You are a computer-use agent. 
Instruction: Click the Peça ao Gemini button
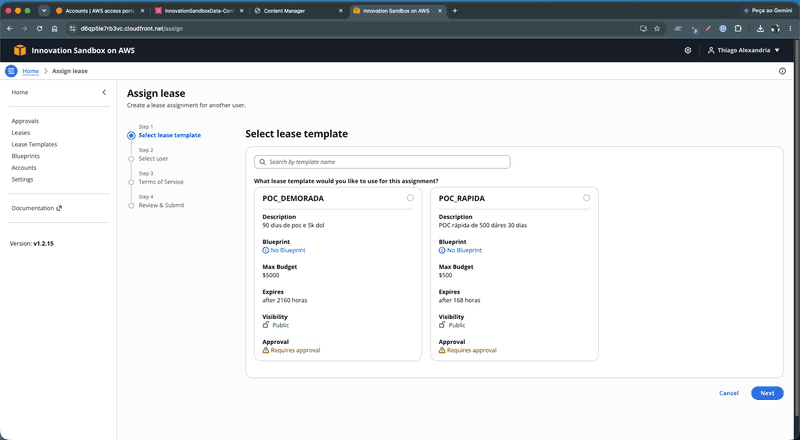click(x=767, y=11)
